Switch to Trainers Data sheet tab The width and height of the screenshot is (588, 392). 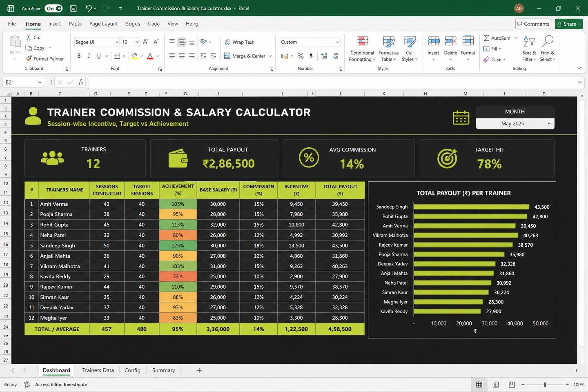98,370
